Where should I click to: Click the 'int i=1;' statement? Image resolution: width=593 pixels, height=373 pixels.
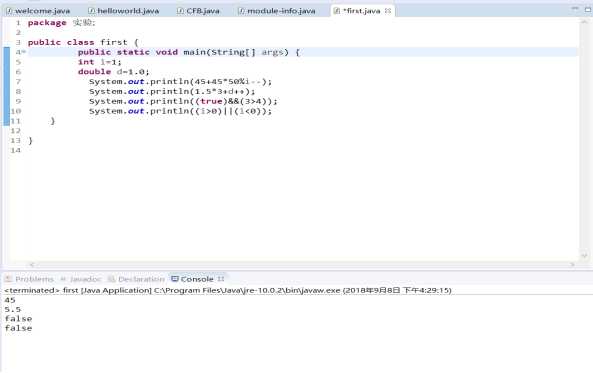[x=99, y=62]
